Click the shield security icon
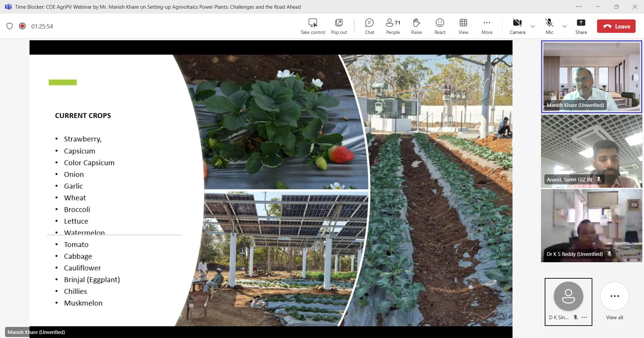The image size is (644, 338). tap(10, 26)
